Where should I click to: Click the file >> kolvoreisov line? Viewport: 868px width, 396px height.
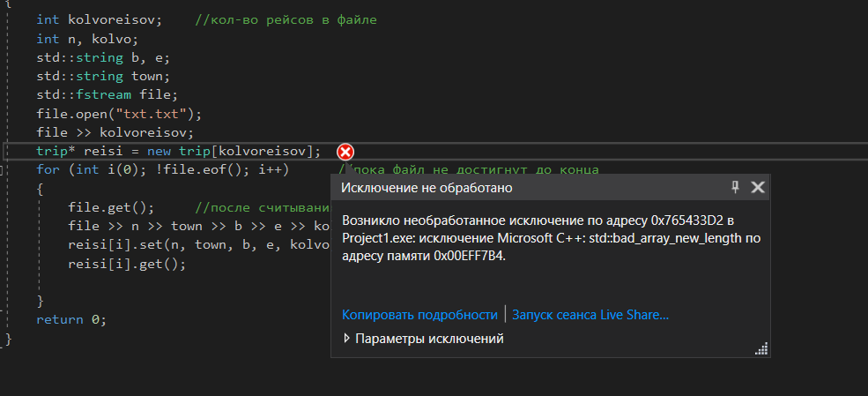coord(115,132)
